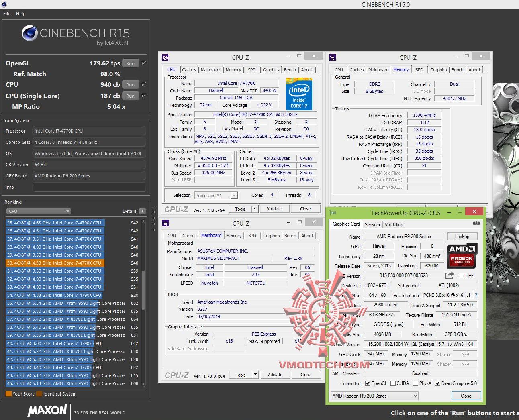Click the title bar icon of the CPU-Z Motherboard window
Viewport: 519px width, 420px height.
coord(166,223)
